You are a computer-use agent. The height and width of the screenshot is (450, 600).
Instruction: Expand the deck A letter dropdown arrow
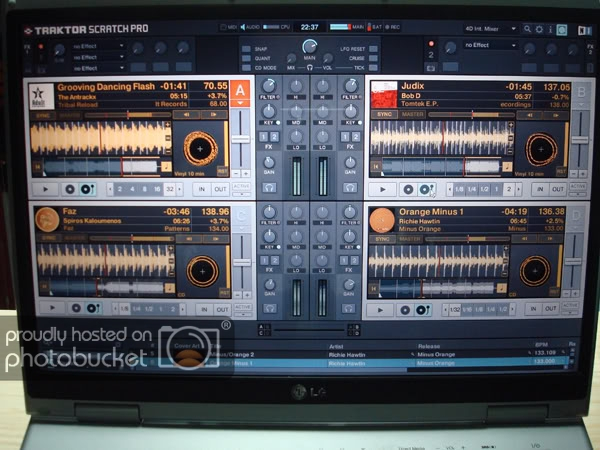[240, 103]
